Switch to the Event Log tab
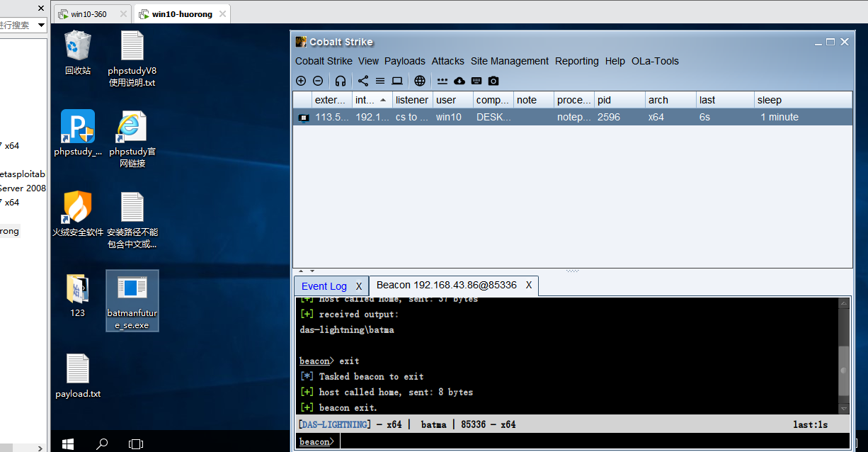The image size is (868, 452). pyautogui.click(x=324, y=286)
